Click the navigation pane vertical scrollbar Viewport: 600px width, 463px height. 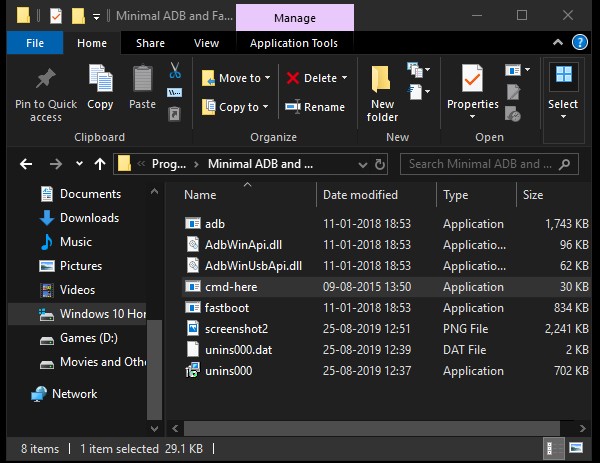(x=154, y=369)
